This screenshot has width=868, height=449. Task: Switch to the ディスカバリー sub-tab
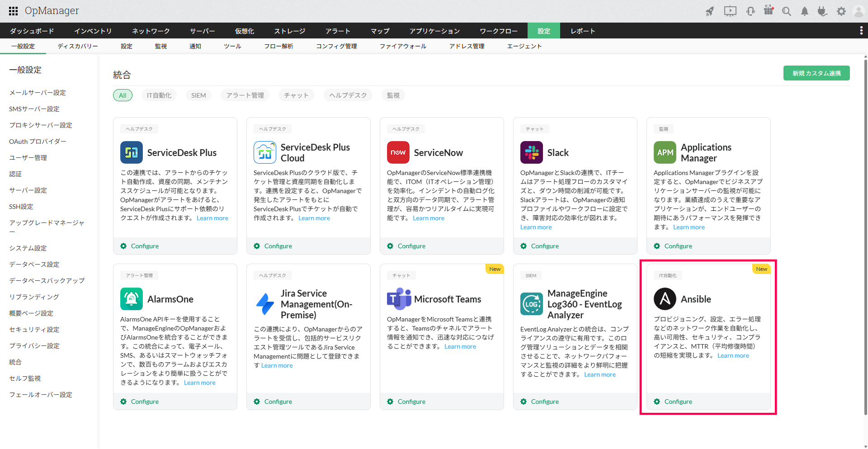point(78,46)
